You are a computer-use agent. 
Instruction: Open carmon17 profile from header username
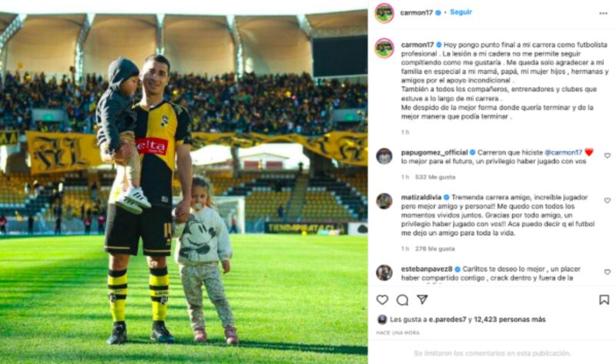click(x=417, y=12)
